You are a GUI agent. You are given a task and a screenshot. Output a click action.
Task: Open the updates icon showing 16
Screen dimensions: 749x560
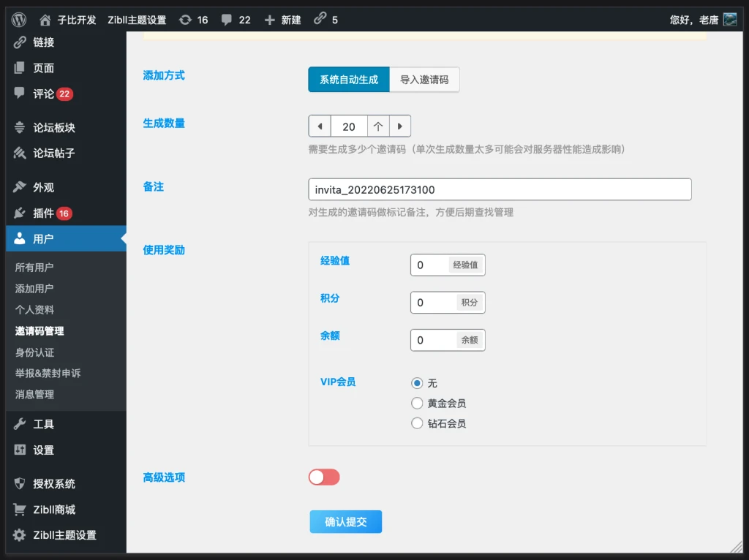(x=186, y=20)
